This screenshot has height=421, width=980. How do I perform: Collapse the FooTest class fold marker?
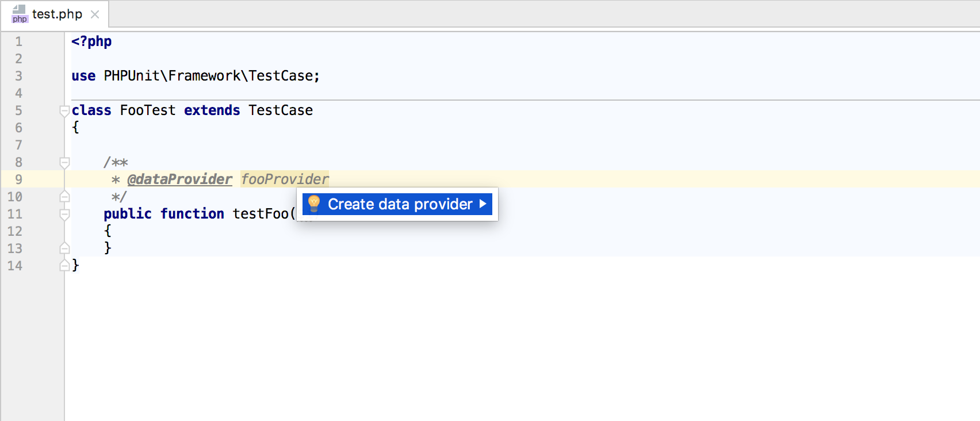(x=64, y=110)
